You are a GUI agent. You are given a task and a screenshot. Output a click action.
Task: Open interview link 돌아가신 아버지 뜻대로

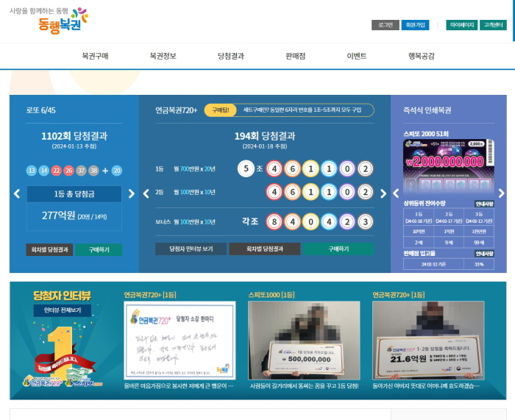(426, 386)
